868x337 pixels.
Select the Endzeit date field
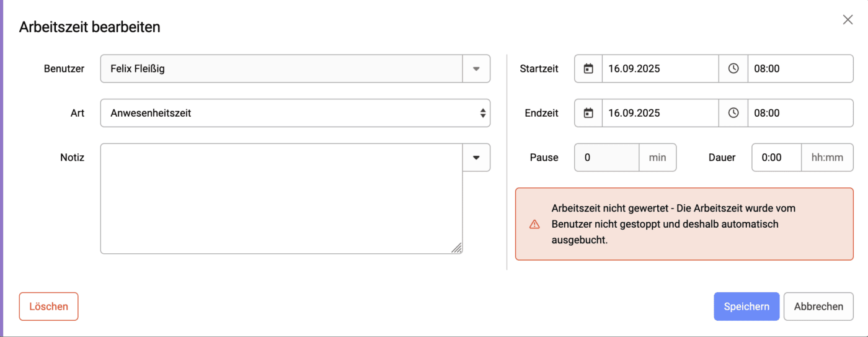660,113
